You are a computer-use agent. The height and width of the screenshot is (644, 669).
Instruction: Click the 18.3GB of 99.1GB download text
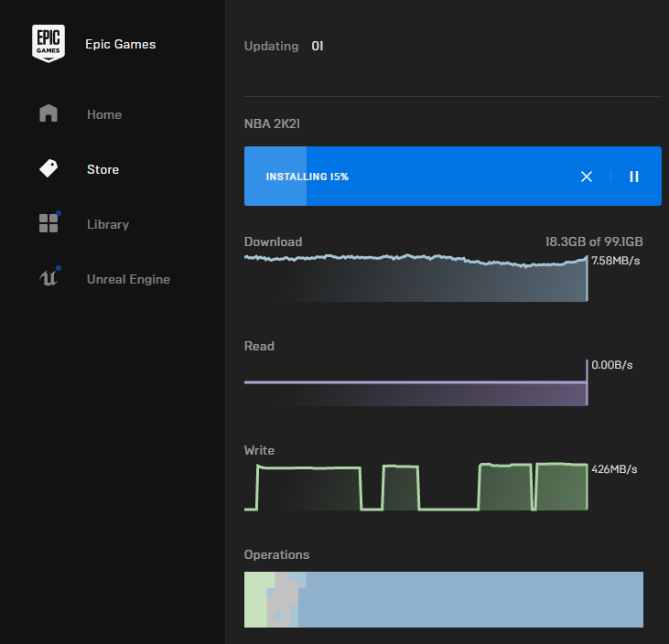coord(594,242)
